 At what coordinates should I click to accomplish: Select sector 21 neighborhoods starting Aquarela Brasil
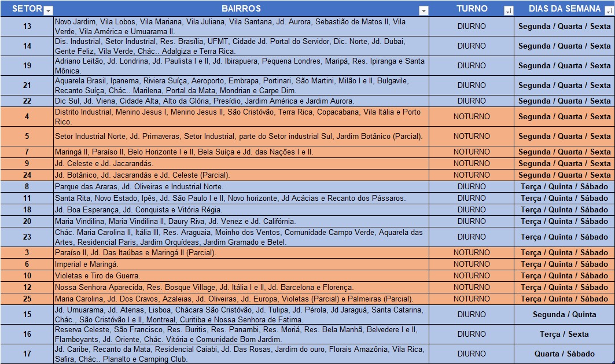tap(241, 86)
